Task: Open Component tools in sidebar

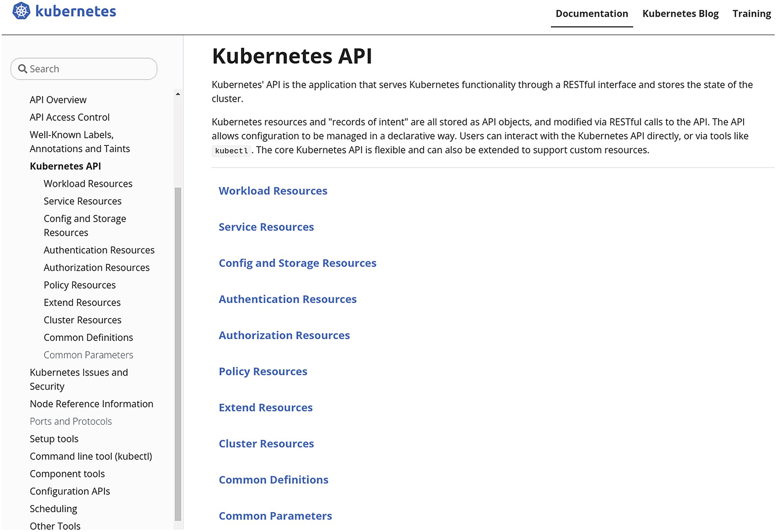Action: coord(67,474)
